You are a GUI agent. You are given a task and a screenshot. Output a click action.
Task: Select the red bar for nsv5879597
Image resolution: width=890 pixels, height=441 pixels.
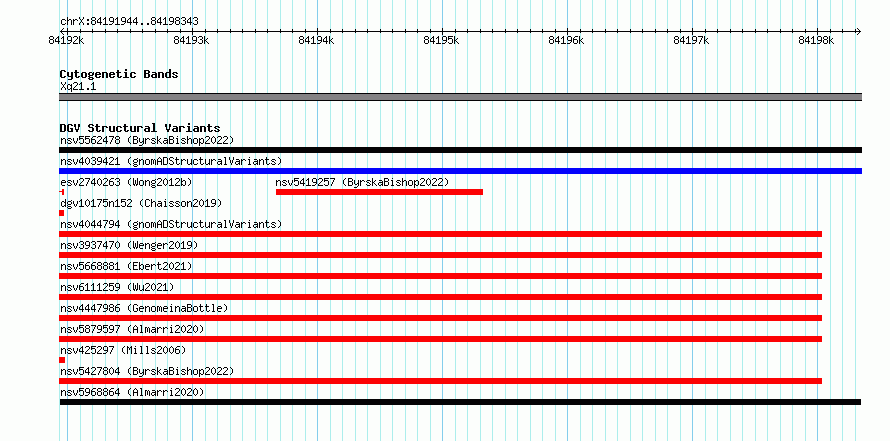coord(440,339)
